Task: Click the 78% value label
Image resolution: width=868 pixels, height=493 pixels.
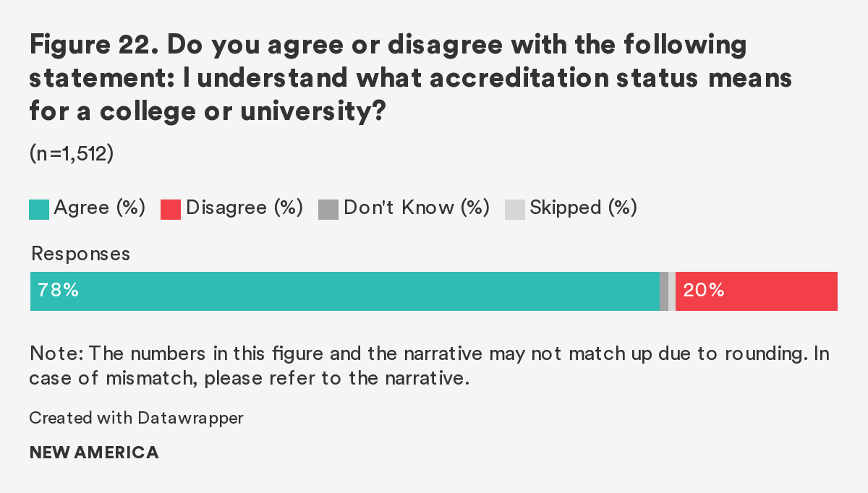Action: (x=59, y=291)
